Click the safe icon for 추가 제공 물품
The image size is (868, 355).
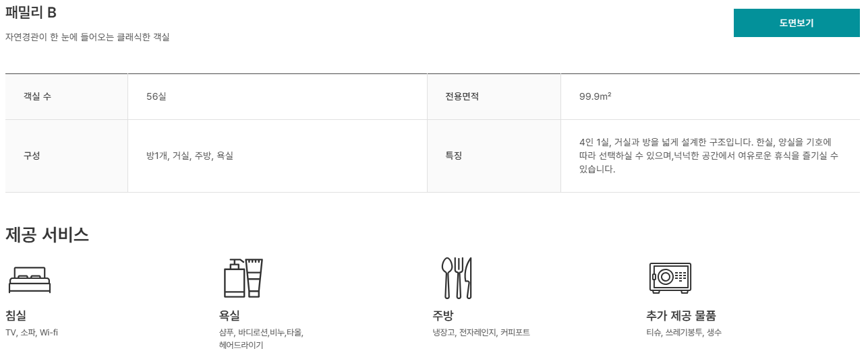670,278
